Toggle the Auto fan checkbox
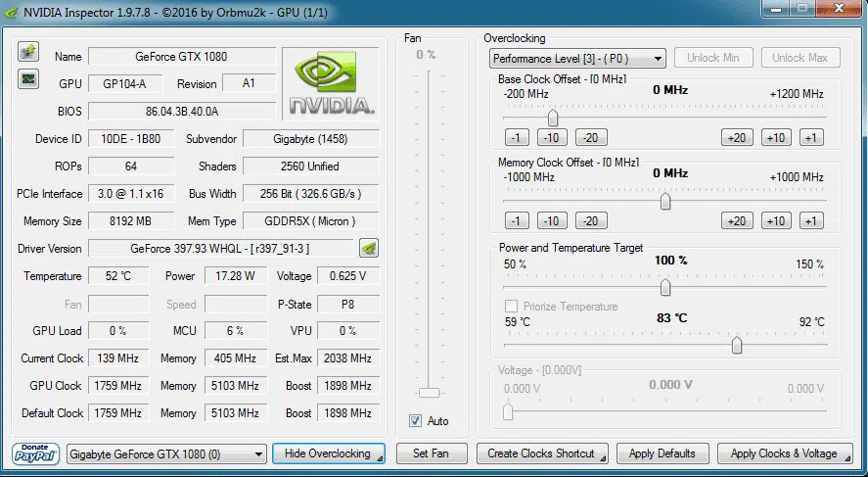The width and height of the screenshot is (868, 477). 415,421
